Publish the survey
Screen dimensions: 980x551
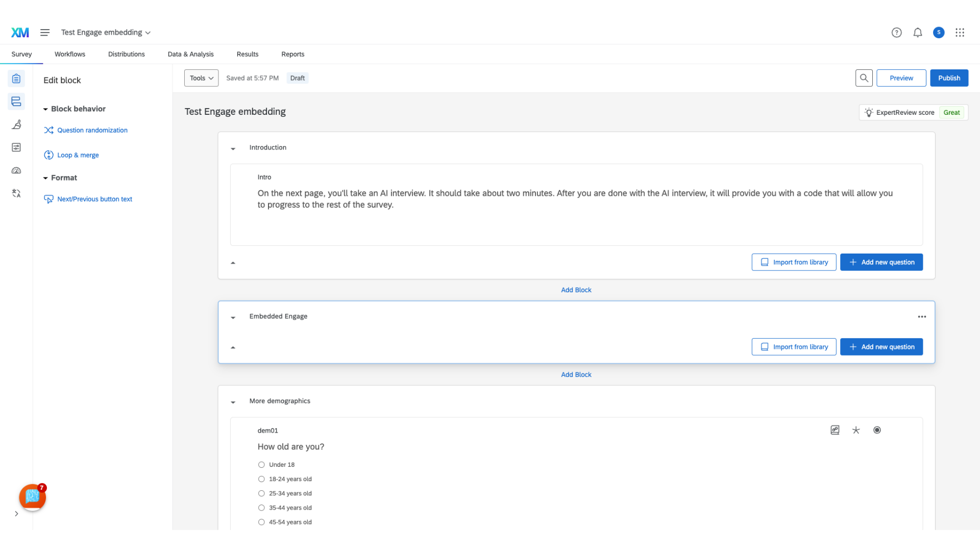[x=949, y=78]
